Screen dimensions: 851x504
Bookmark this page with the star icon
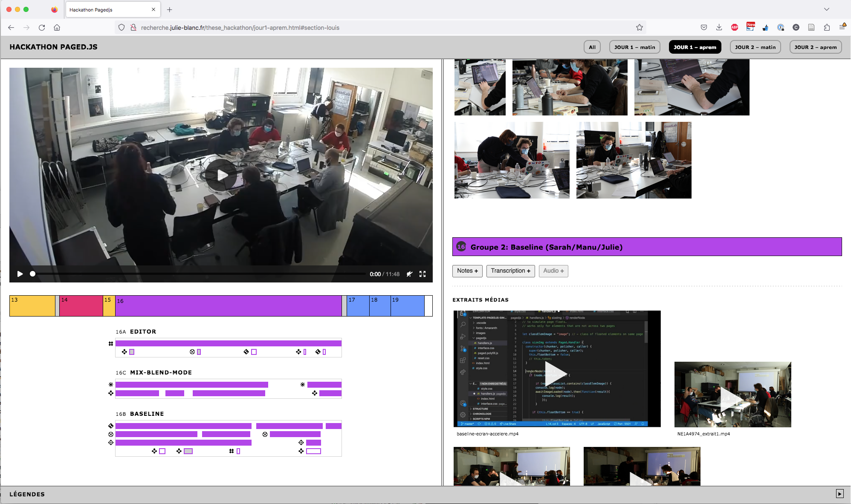click(639, 28)
